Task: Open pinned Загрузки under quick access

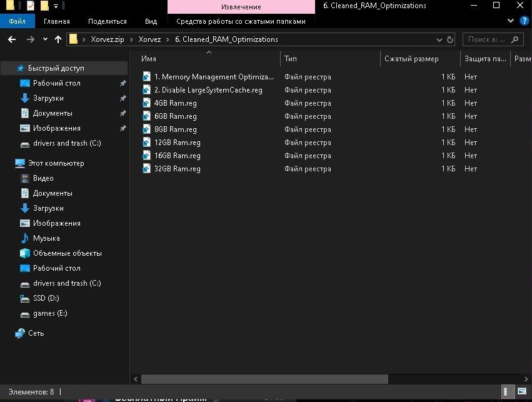Action: [48, 98]
